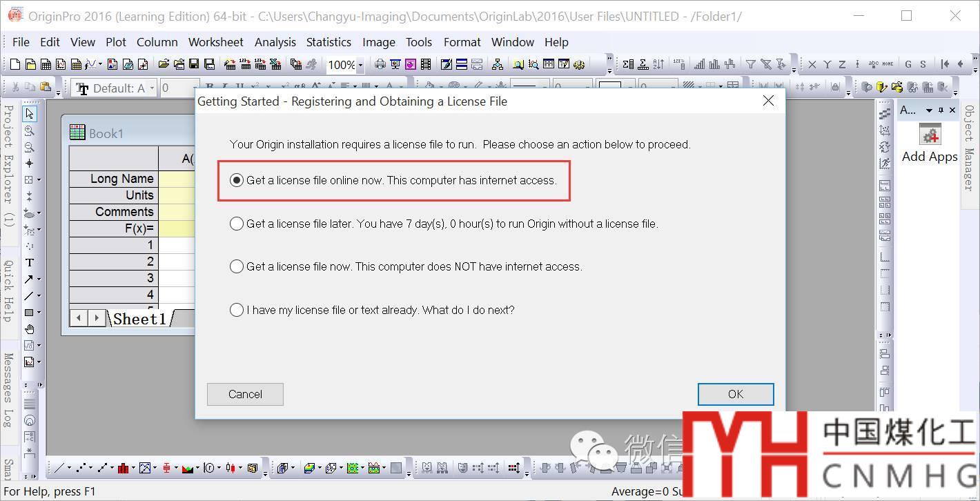Click the New Project icon

[14, 64]
